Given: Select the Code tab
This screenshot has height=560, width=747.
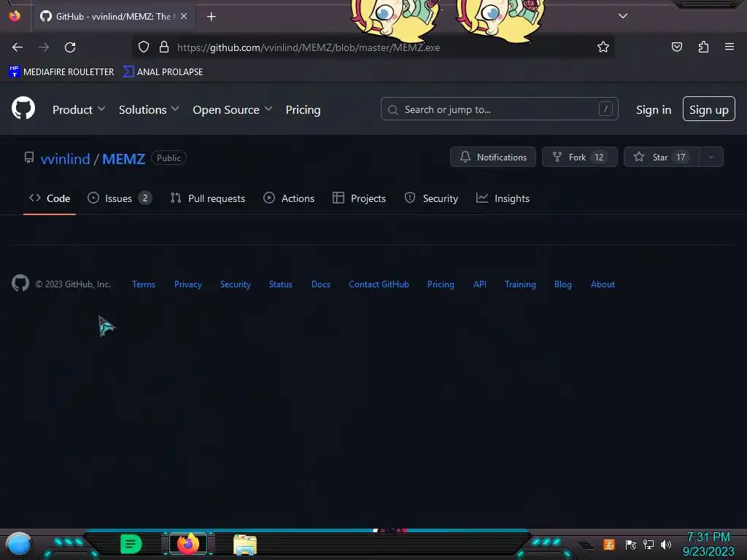Looking at the screenshot, I should 50,198.
